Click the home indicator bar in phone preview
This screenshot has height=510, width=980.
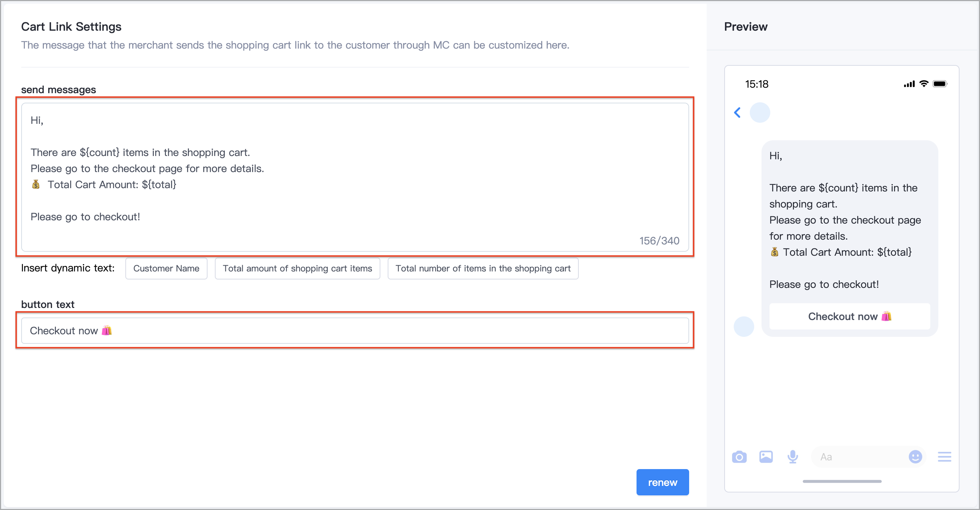842,482
